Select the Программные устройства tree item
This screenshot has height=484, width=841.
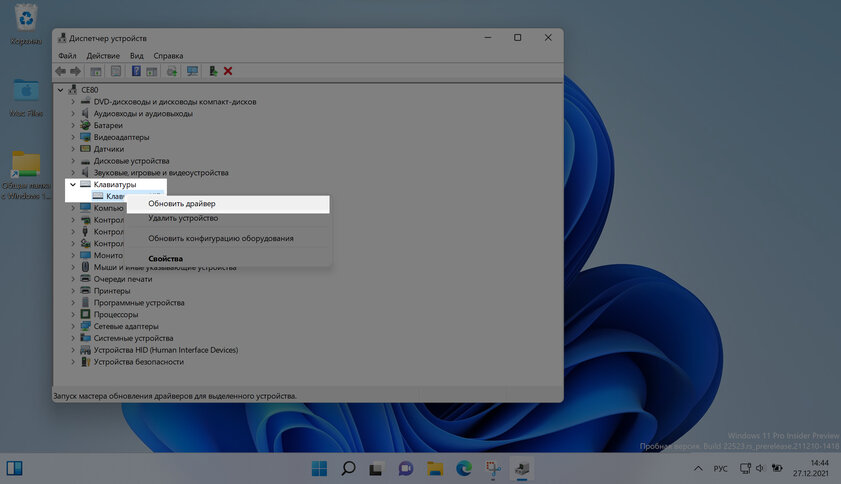tap(139, 303)
